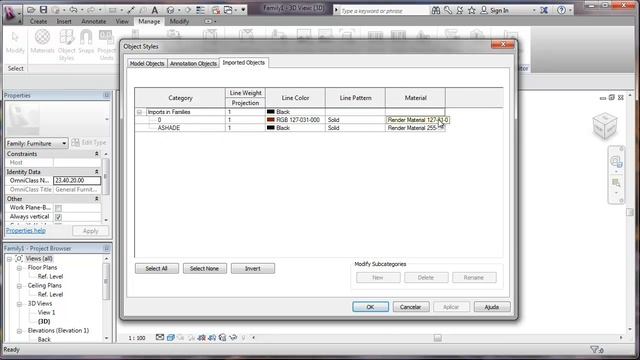640x360 pixels.
Task: Open the Sign In dropdown arrow
Action: (534, 11)
